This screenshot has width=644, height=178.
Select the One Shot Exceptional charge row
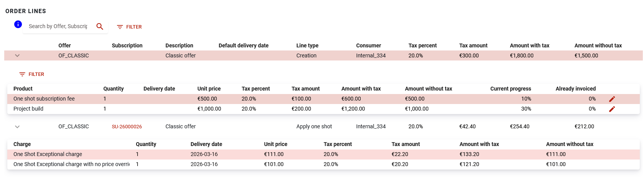(323, 154)
